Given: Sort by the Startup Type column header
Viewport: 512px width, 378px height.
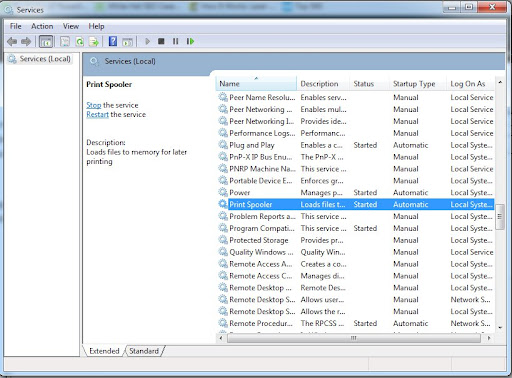Looking at the screenshot, I should coord(418,84).
